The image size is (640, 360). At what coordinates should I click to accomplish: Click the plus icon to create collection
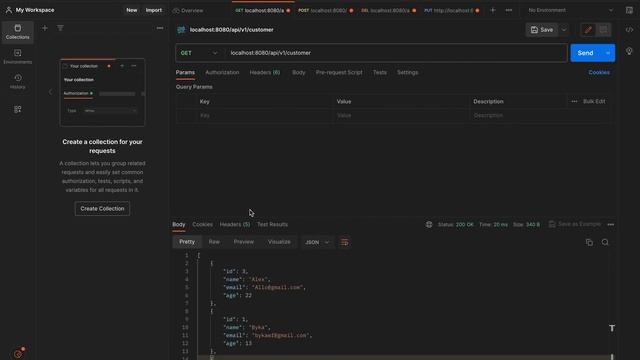click(x=44, y=28)
